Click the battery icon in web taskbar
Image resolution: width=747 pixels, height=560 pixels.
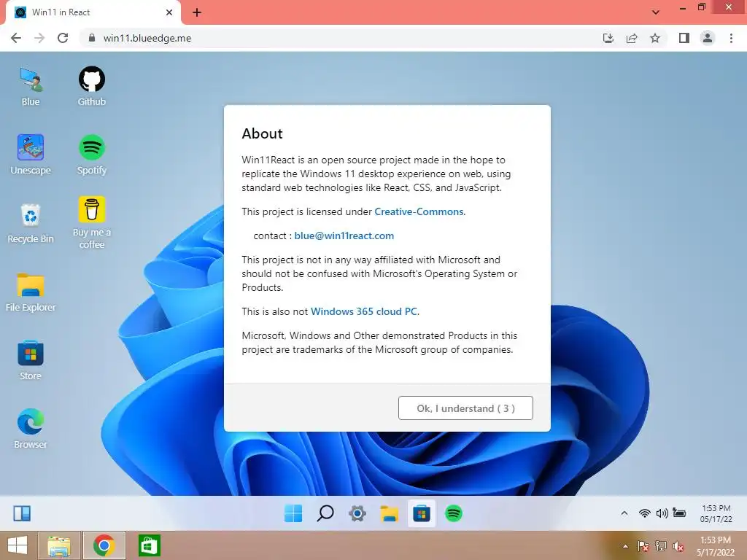coord(679,513)
